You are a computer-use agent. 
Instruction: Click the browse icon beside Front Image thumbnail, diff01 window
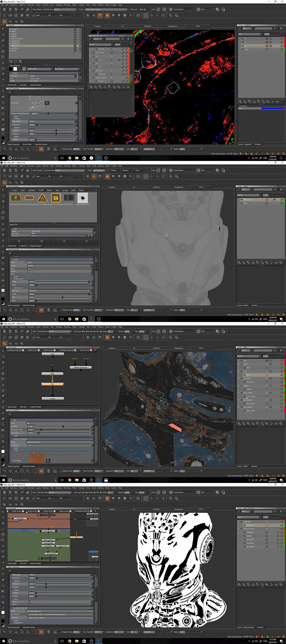[48, 460]
